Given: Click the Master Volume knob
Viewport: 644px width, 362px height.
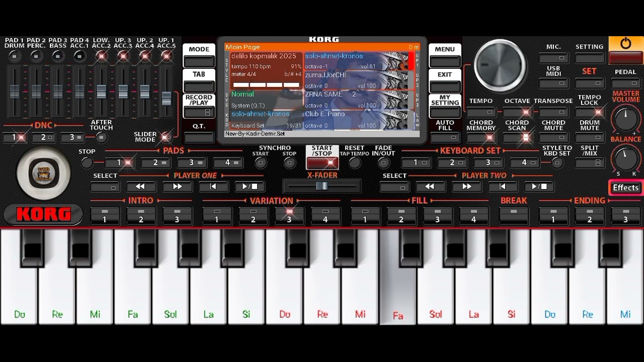Looking at the screenshot, I should point(625,120).
